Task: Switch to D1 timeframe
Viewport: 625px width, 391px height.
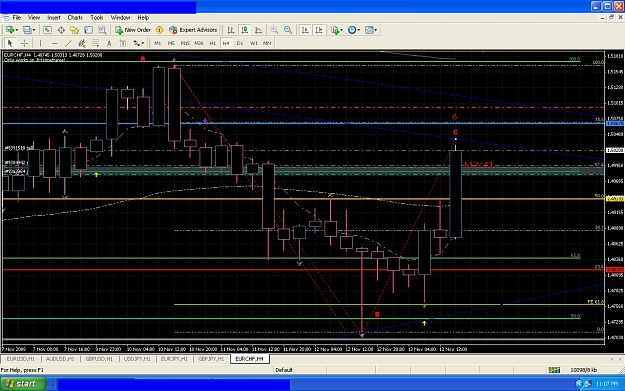Action: [240, 43]
